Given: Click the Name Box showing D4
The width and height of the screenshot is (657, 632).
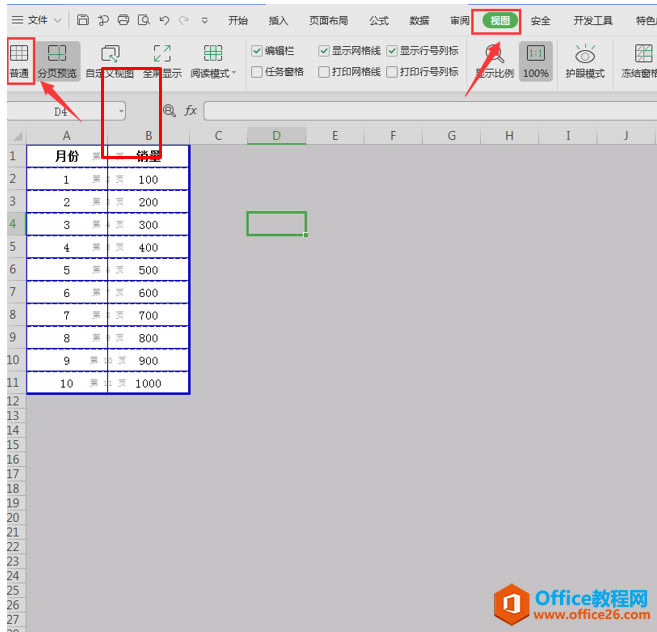Looking at the screenshot, I should point(62,111).
